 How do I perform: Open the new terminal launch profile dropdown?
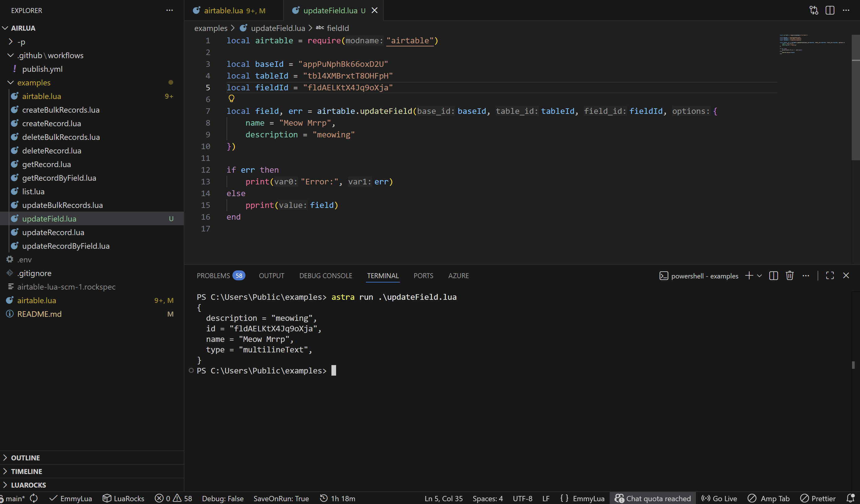[759, 276]
